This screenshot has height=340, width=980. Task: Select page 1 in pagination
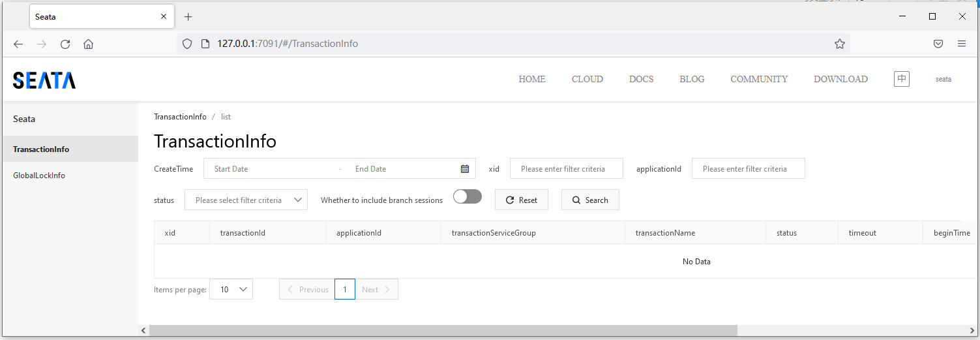pyautogui.click(x=345, y=289)
